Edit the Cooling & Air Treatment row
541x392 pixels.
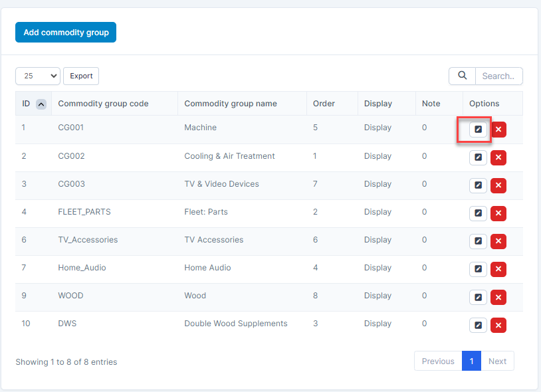pyautogui.click(x=478, y=157)
